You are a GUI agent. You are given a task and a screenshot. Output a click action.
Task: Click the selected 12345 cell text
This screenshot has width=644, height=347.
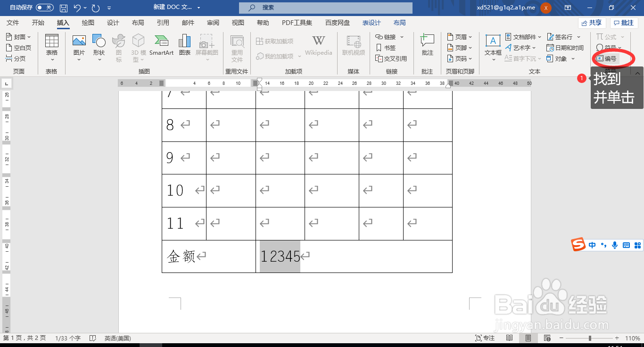click(280, 256)
